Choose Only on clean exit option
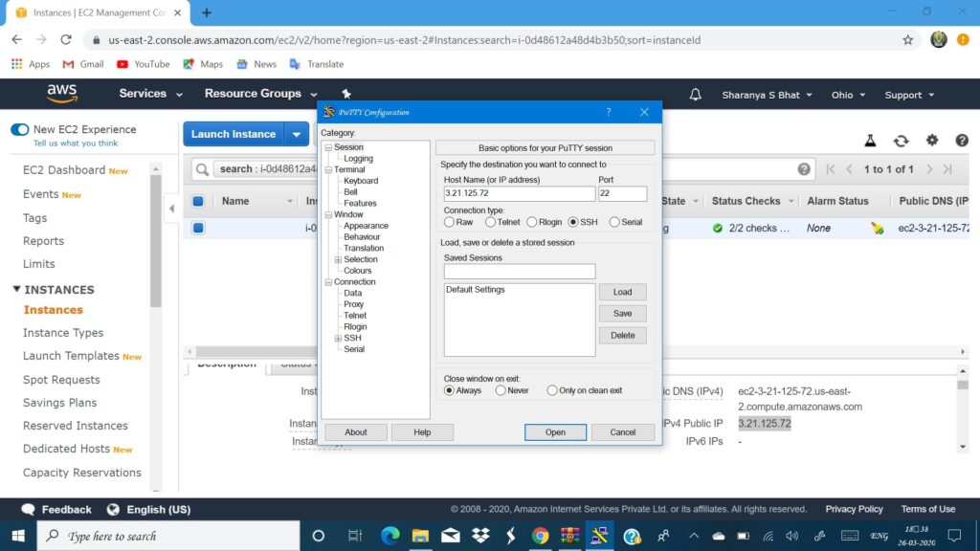Screen dimensions: 980x551 tap(552, 390)
